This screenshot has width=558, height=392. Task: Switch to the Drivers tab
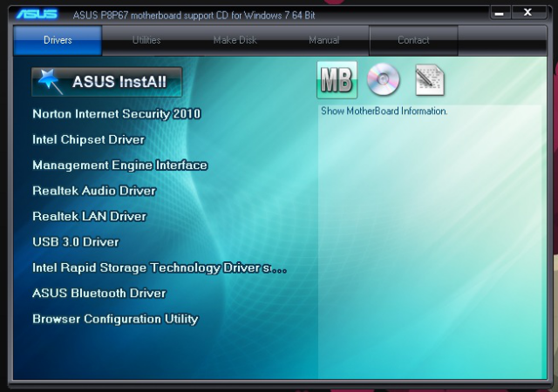pos(58,40)
